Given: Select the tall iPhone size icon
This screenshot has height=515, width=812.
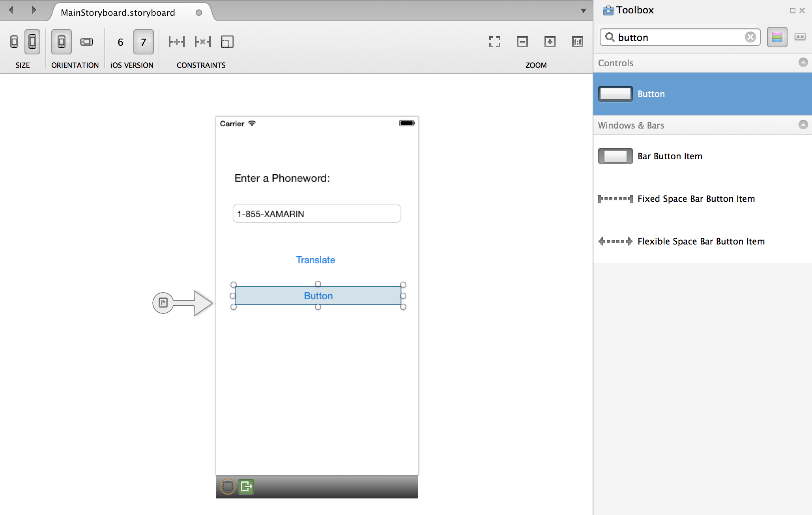Looking at the screenshot, I should (x=32, y=42).
